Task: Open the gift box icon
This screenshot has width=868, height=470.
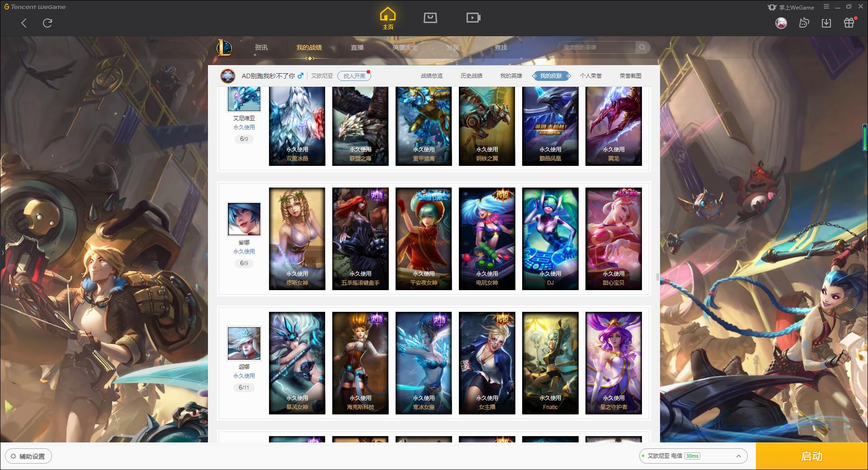Action: [x=849, y=23]
